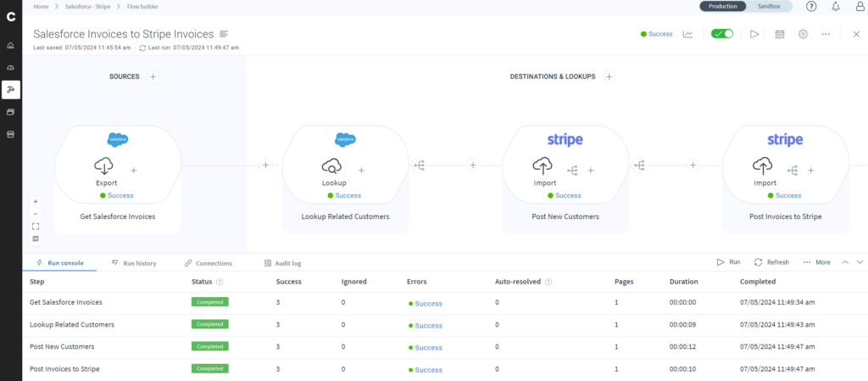Refresh the run console
Image resolution: width=868 pixels, height=381 pixels.
click(x=771, y=262)
